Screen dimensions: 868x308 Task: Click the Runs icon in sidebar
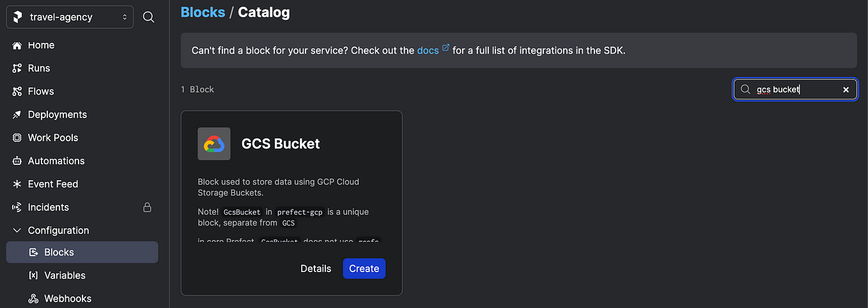point(17,68)
